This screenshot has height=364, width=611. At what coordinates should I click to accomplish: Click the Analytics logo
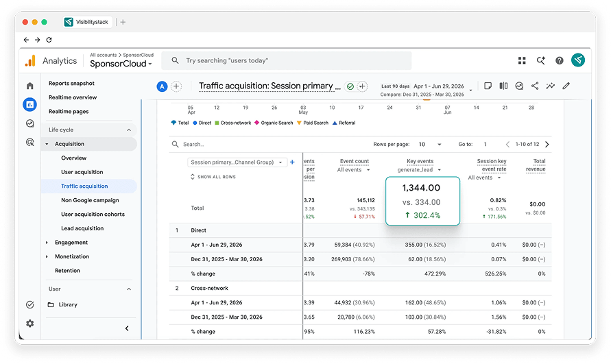(30, 61)
